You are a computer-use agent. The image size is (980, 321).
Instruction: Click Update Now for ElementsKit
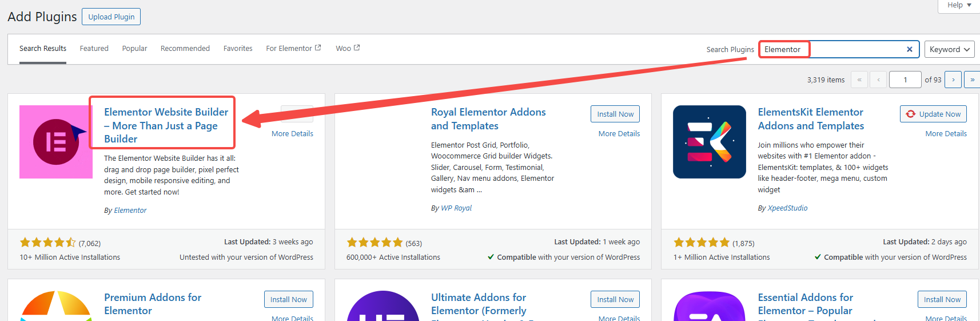pyautogui.click(x=934, y=114)
